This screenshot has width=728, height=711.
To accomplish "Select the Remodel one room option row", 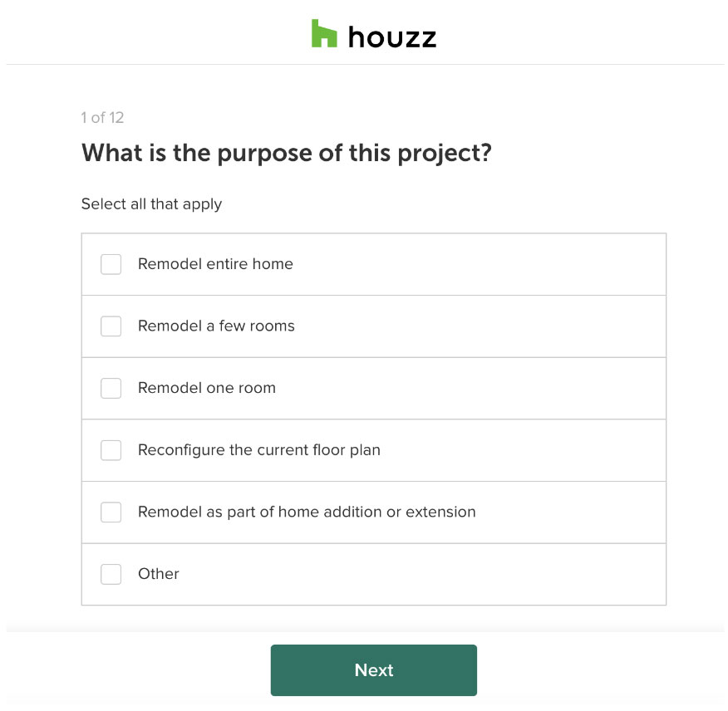I will pyautogui.click(x=373, y=388).
